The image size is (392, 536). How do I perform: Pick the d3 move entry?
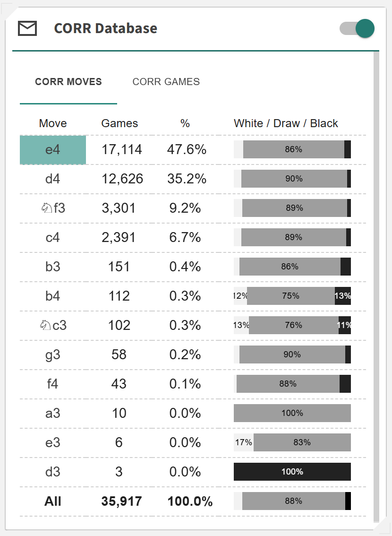[53, 472]
